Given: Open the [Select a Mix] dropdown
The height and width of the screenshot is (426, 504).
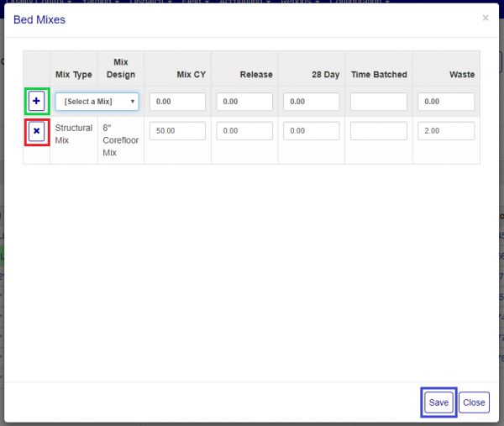Looking at the screenshot, I should [97, 102].
